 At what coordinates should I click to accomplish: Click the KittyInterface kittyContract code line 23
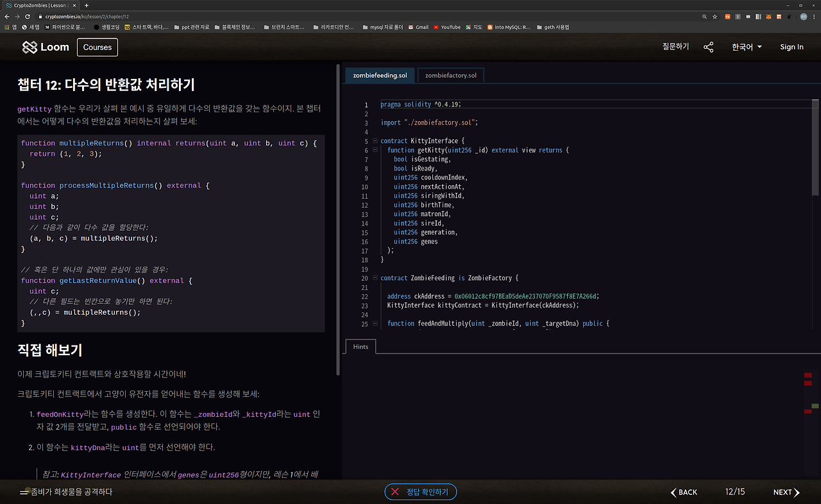click(483, 305)
